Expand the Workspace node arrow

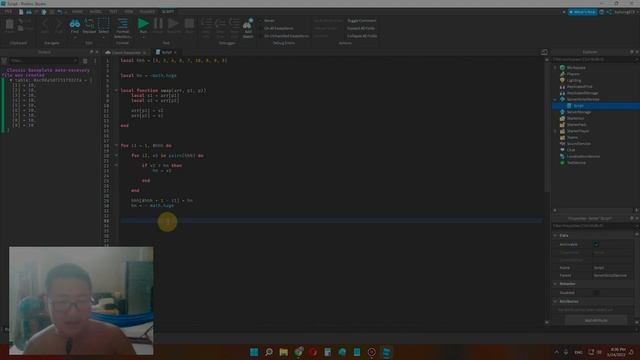tap(555, 68)
